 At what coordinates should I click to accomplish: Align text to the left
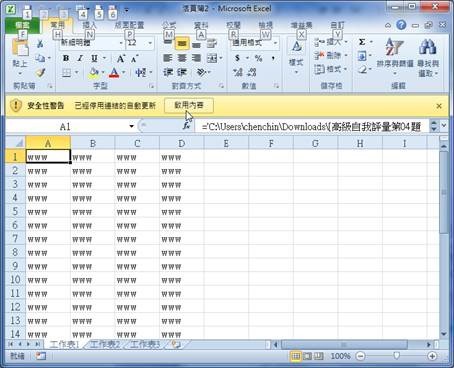click(168, 58)
